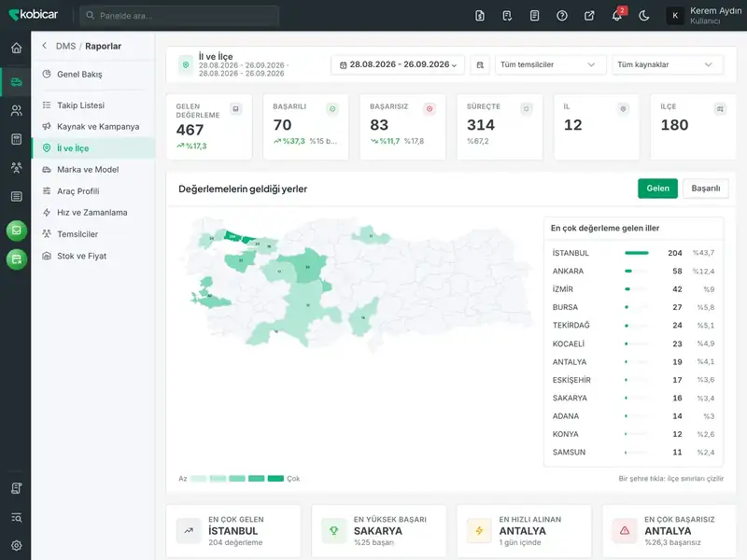Focus the Panelde ara search field

(179, 16)
